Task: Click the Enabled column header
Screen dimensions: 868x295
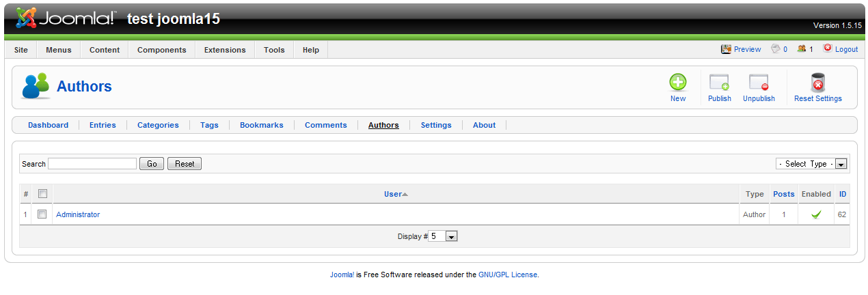Action: pos(816,194)
